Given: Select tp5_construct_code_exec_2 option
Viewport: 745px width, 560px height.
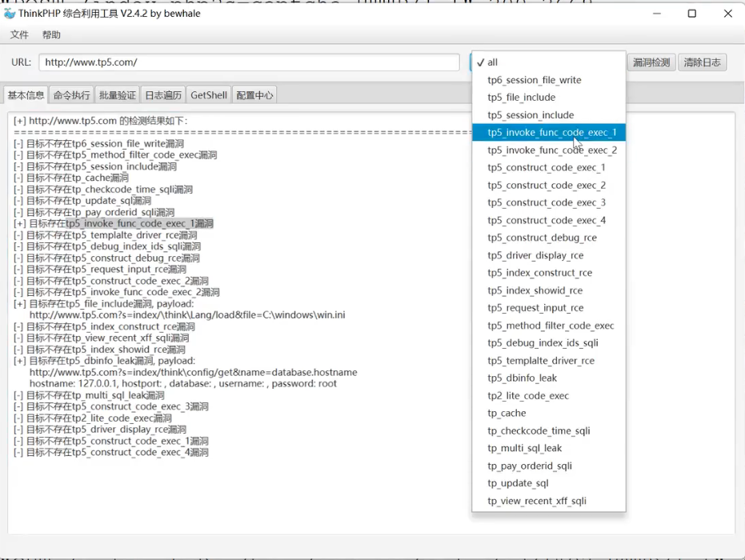Looking at the screenshot, I should 549,186.
